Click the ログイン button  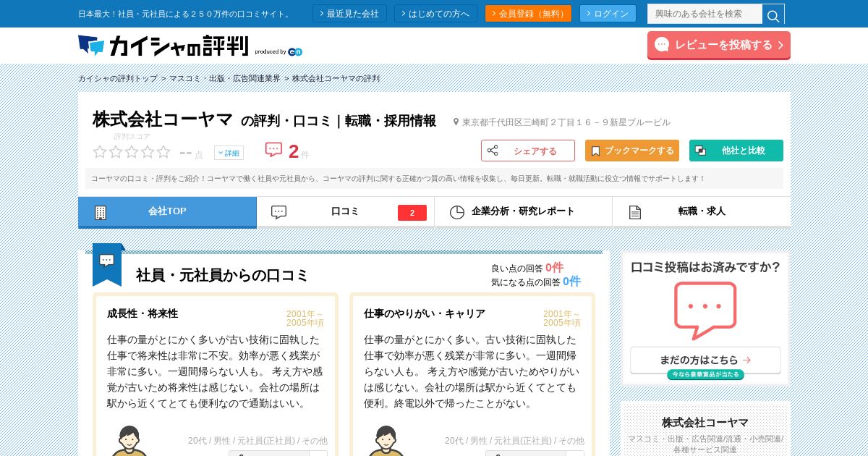[608, 14]
